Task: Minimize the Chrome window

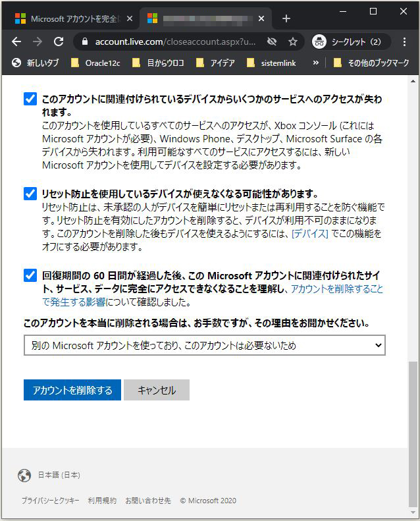Action: [343, 12]
